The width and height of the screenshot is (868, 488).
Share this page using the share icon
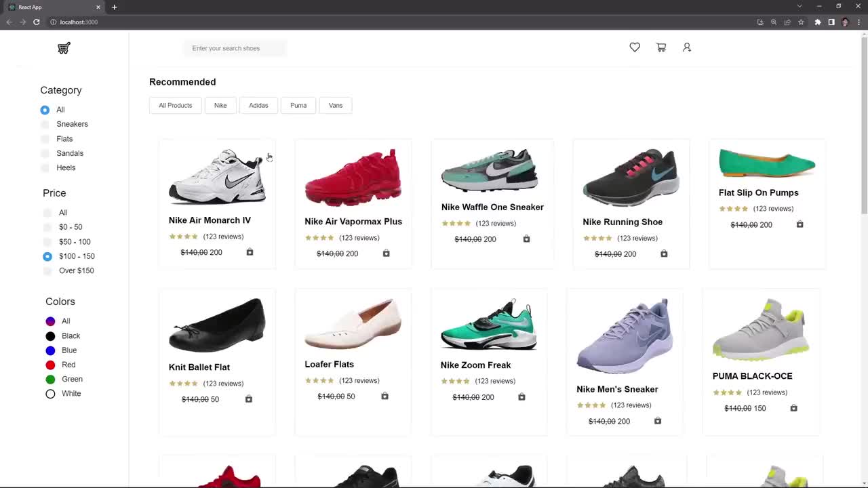tap(787, 22)
